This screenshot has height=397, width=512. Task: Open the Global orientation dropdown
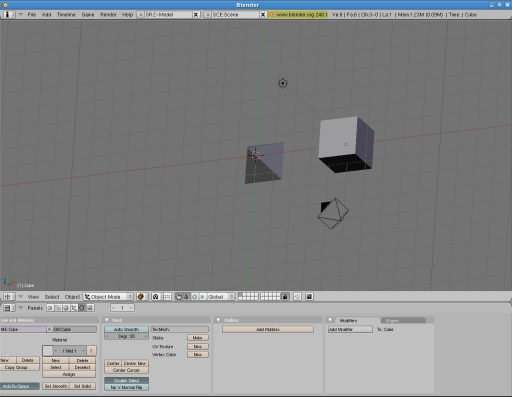tap(221, 296)
